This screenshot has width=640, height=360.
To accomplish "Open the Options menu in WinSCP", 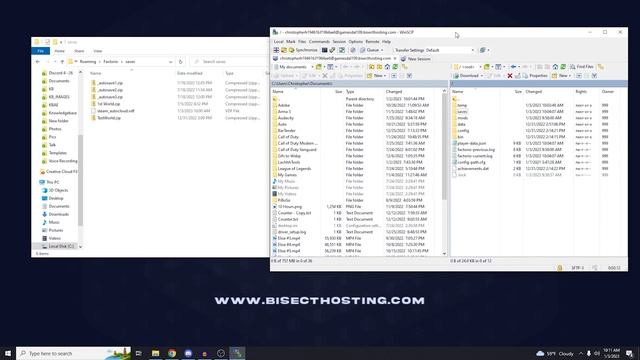I will click(x=355, y=42).
